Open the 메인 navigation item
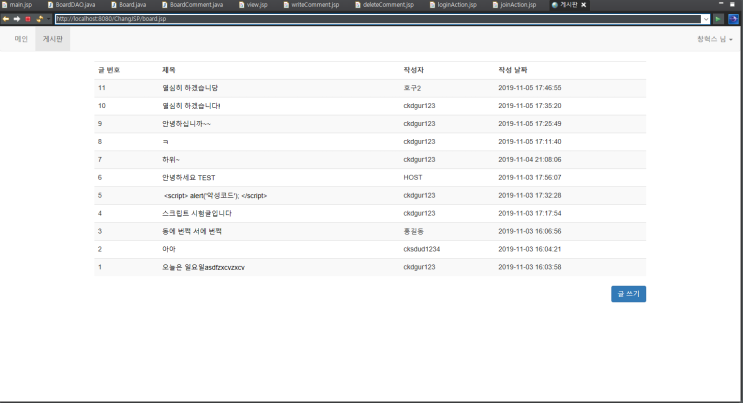Image resolution: width=743 pixels, height=403 pixels. tap(21, 39)
